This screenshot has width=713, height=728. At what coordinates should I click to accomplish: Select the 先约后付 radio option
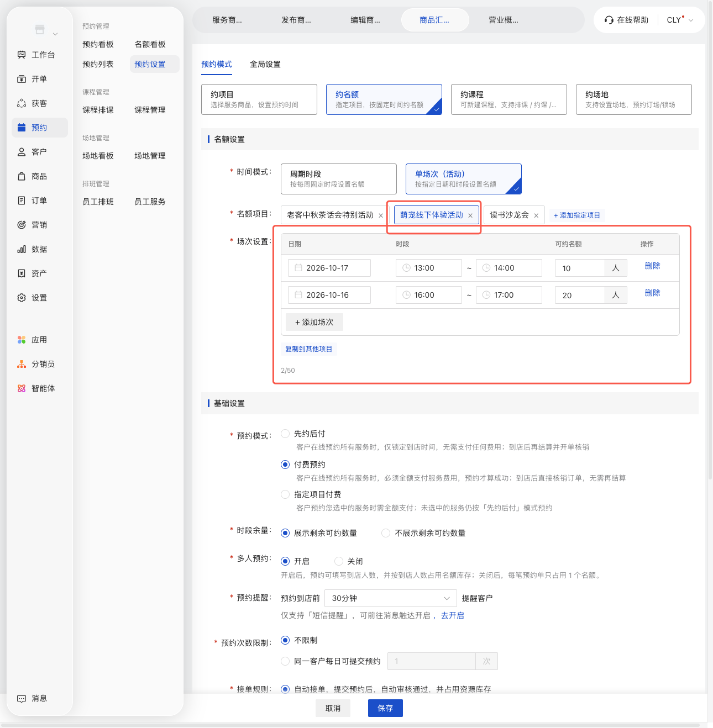pos(285,434)
